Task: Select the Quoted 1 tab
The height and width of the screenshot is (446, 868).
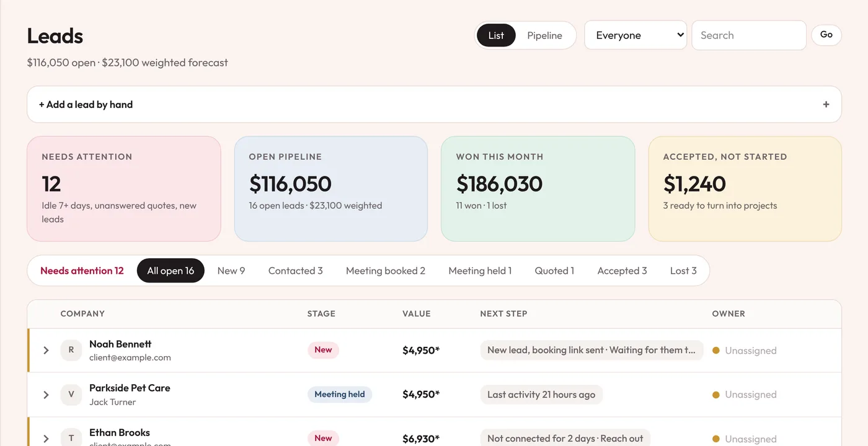Action: pos(554,271)
